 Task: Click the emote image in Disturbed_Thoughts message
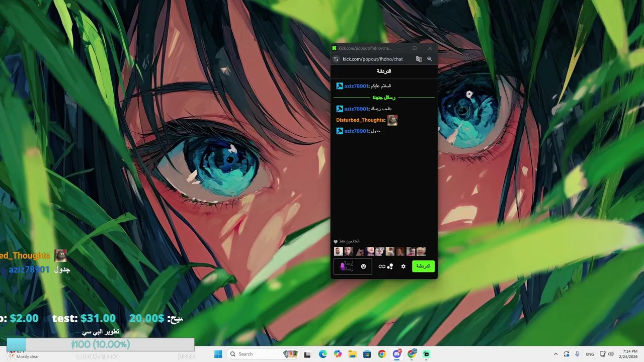tap(392, 120)
